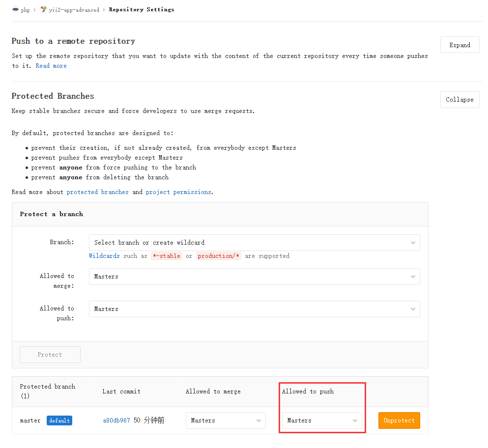Click the orange Unprotect button
Screen dimensions: 488x448
(399, 420)
